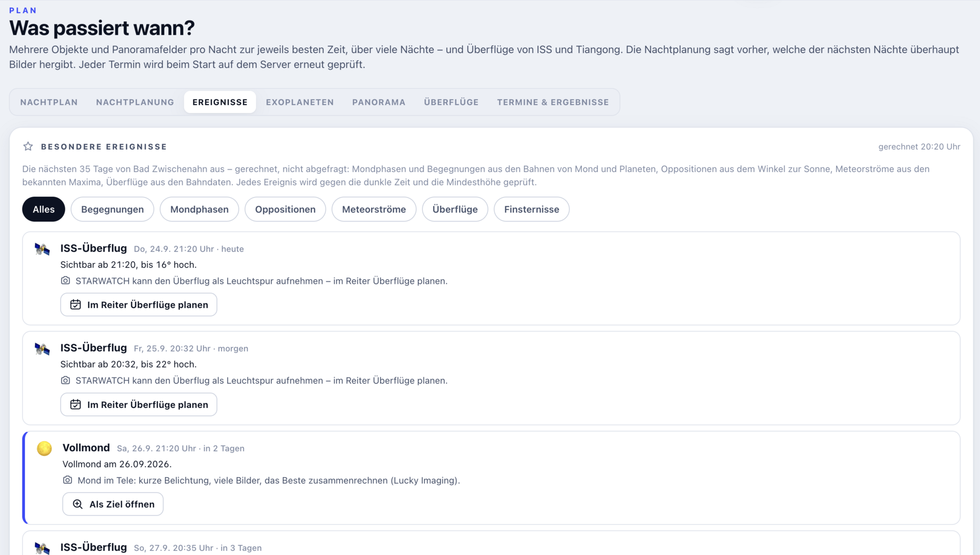This screenshot has width=980, height=555.
Task: Click the ISS-Überflug title dated Fr, 25.9.
Action: 93,348
